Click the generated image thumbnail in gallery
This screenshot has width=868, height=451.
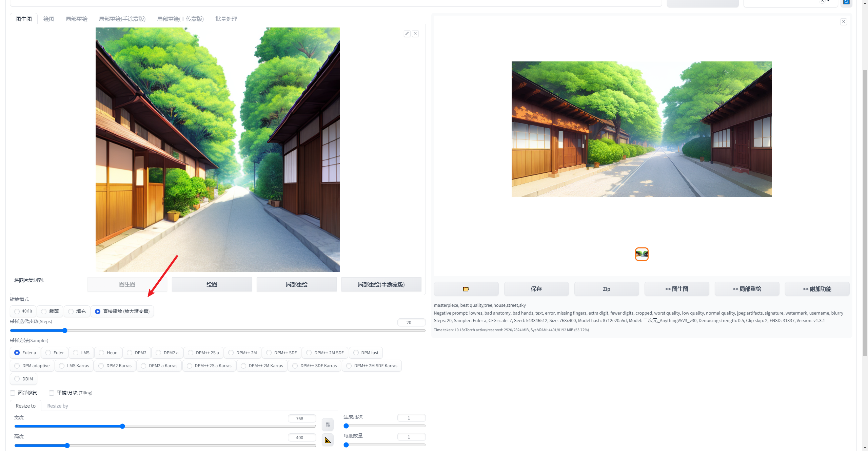coord(642,254)
